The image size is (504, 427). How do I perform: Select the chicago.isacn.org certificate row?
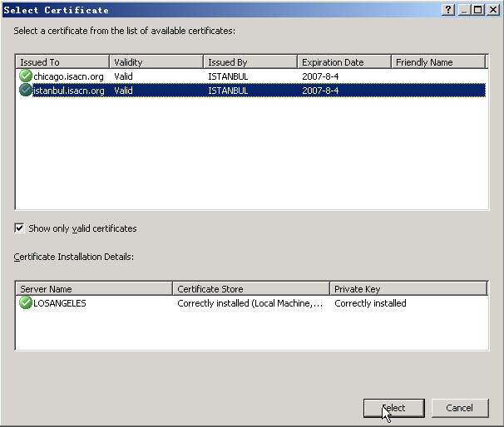pyautogui.click(x=69, y=76)
